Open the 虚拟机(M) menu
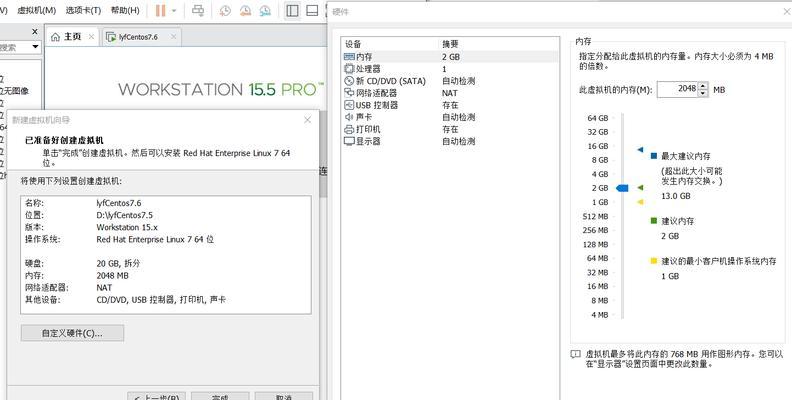This screenshot has height=400, width=792. [x=36, y=10]
